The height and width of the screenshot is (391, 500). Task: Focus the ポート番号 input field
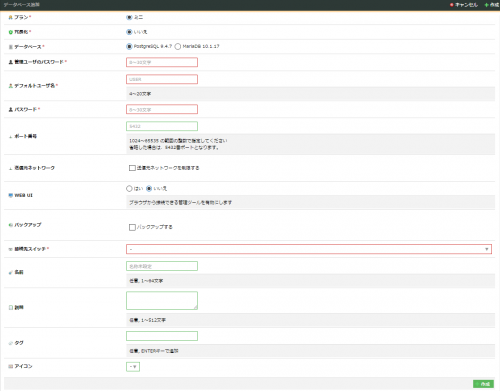pos(162,126)
